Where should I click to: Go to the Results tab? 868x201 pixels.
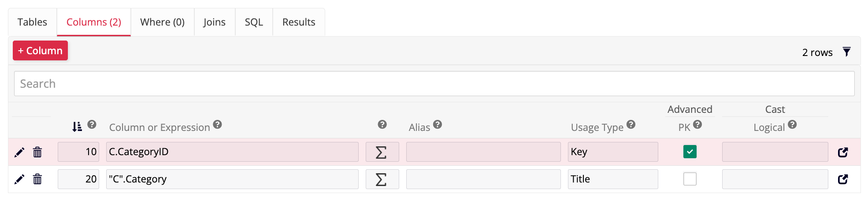coord(299,22)
